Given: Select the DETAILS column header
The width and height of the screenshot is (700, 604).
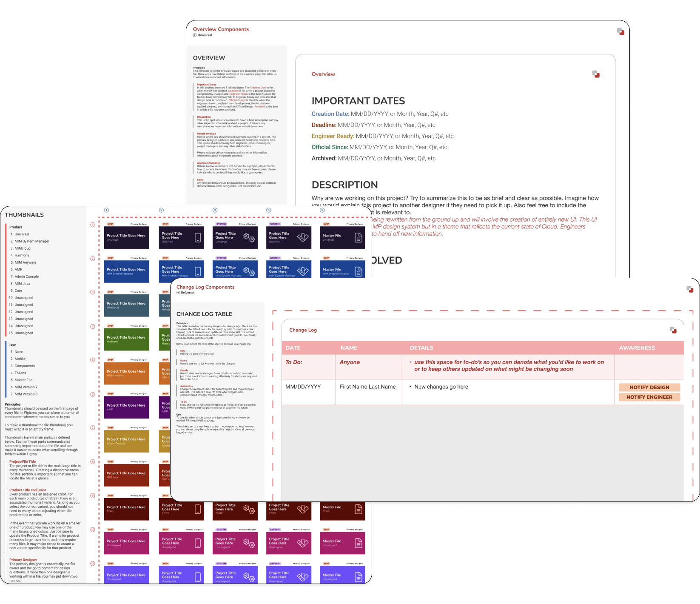Looking at the screenshot, I should click(421, 348).
